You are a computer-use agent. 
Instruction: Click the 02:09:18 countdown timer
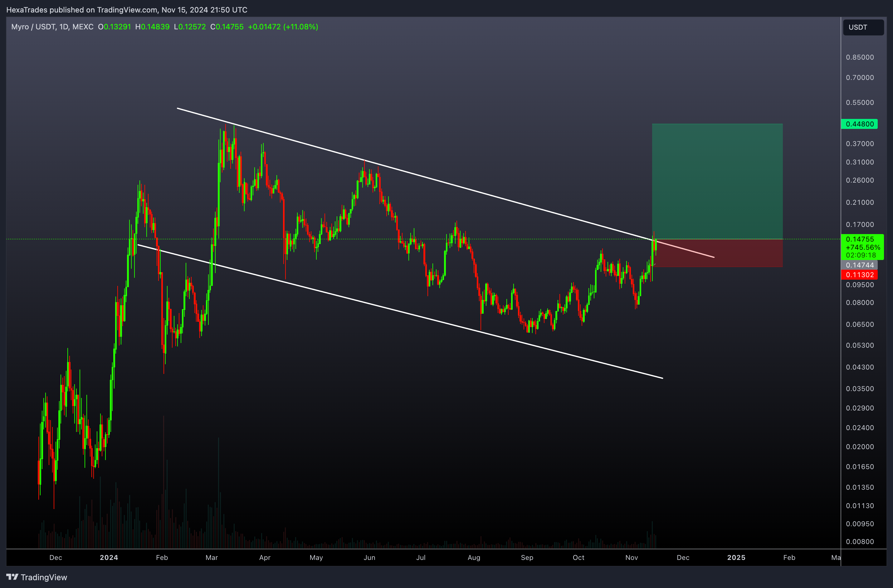click(x=861, y=255)
